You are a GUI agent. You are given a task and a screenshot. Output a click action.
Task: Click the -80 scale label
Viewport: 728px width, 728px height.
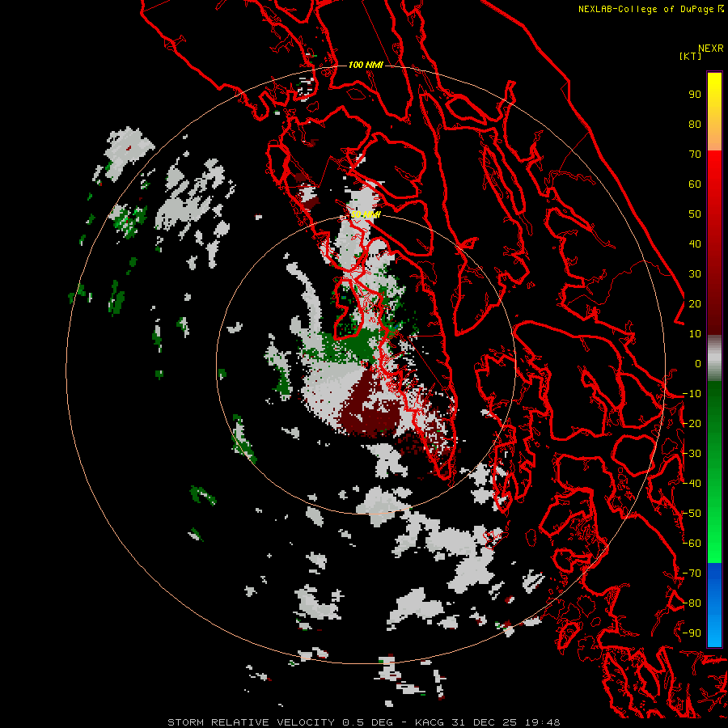pyautogui.click(x=692, y=603)
